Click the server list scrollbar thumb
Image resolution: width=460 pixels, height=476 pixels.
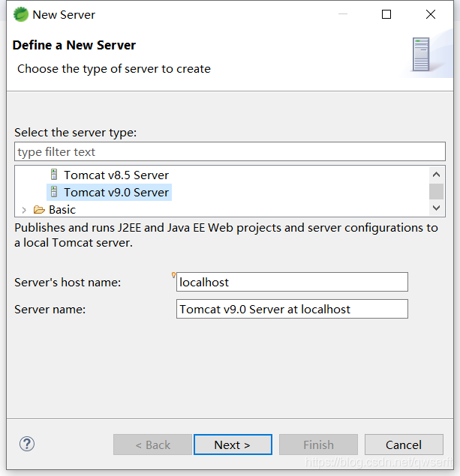(436, 192)
